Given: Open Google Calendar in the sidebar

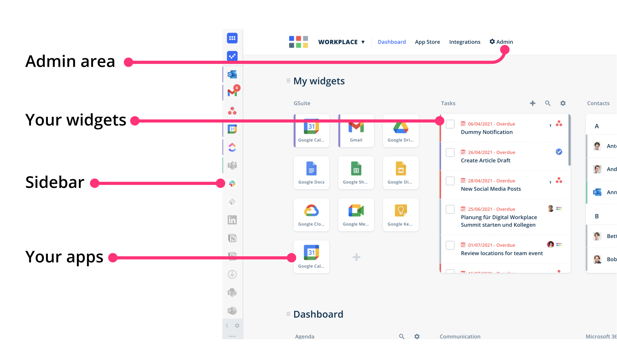Looking at the screenshot, I should point(232,129).
